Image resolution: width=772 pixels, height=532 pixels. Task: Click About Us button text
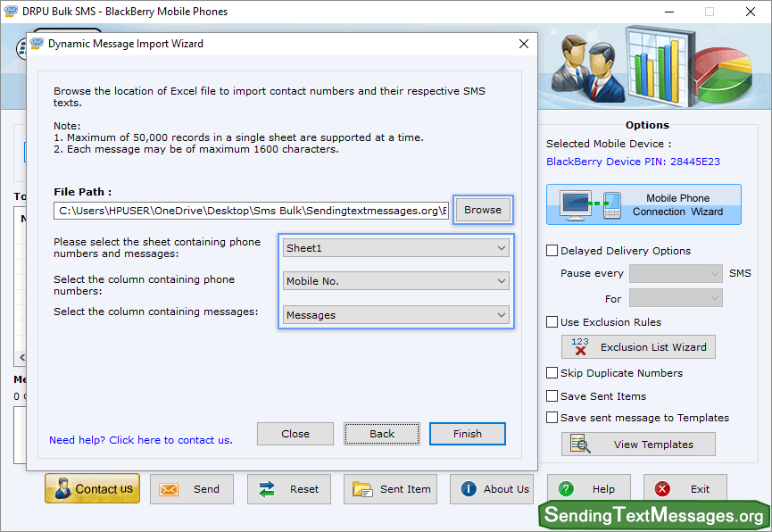[x=506, y=489]
